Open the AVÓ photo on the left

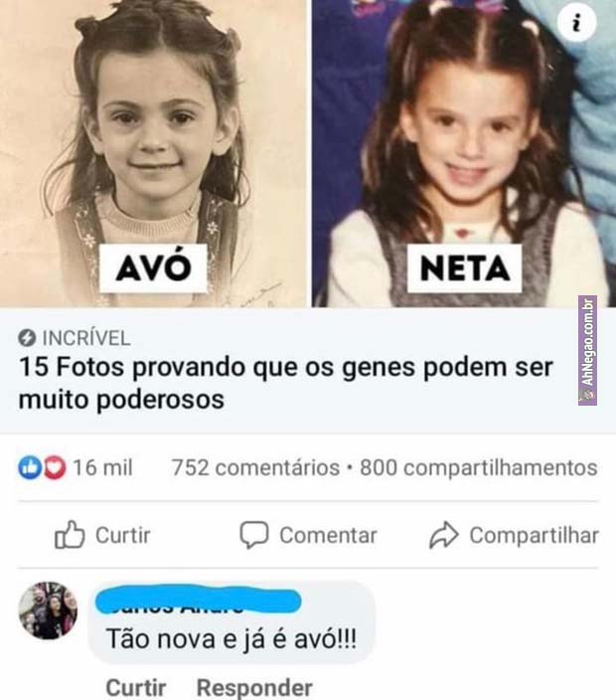coord(153,153)
